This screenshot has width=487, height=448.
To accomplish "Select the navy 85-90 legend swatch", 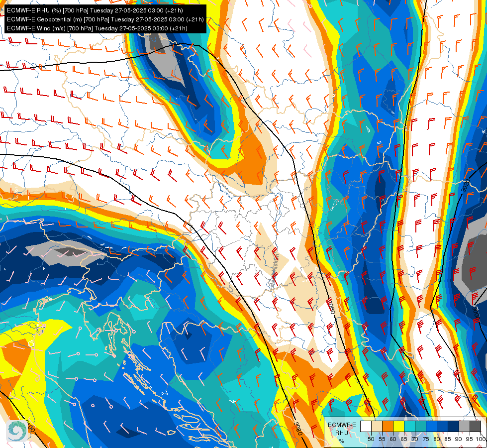I will click(x=454, y=427).
